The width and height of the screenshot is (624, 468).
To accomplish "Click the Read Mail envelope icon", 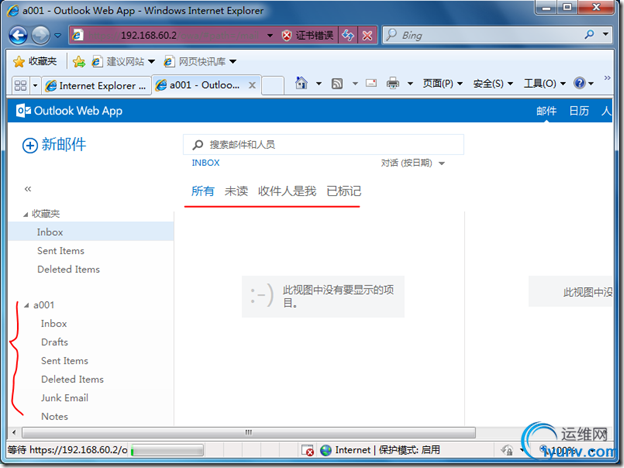I will pyautogui.click(x=371, y=83).
